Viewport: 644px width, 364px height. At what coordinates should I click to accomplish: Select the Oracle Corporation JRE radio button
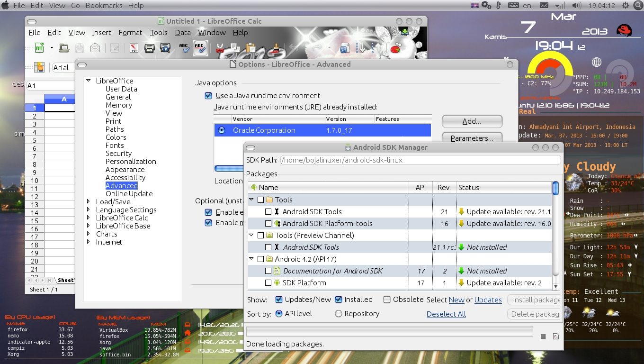(x=221, y=130)
